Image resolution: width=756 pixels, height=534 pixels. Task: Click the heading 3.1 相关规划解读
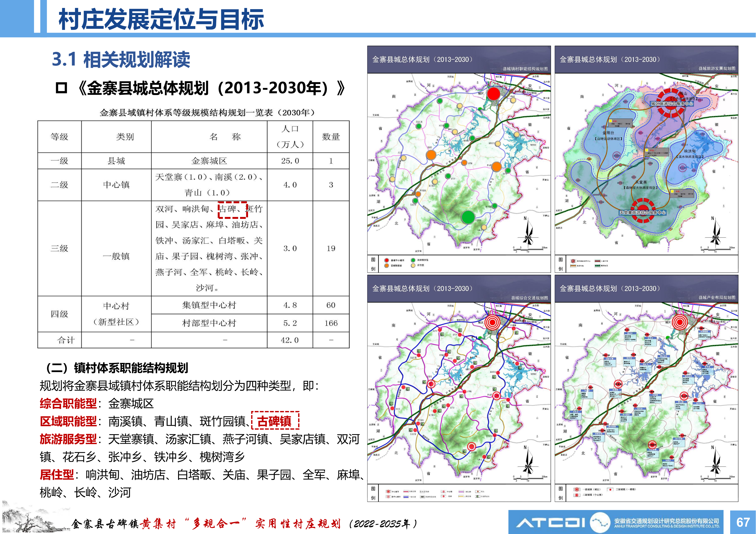pos(121,60)
